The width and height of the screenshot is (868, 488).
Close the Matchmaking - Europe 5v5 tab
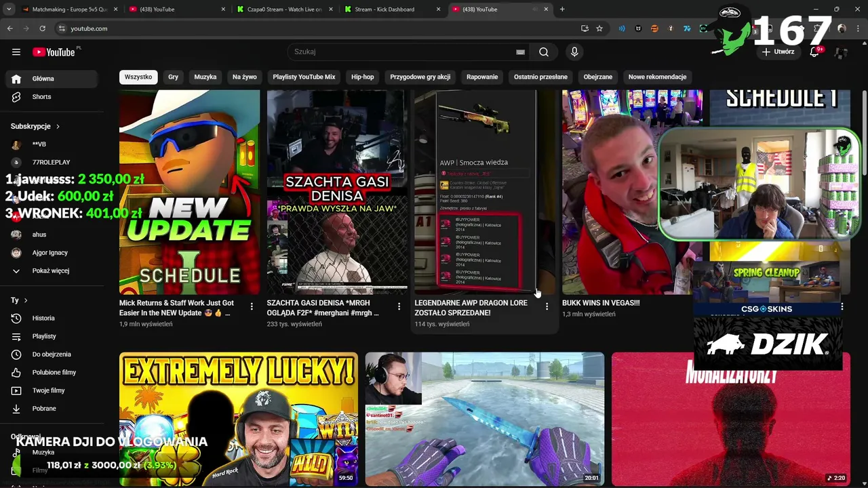coord(116,9)
